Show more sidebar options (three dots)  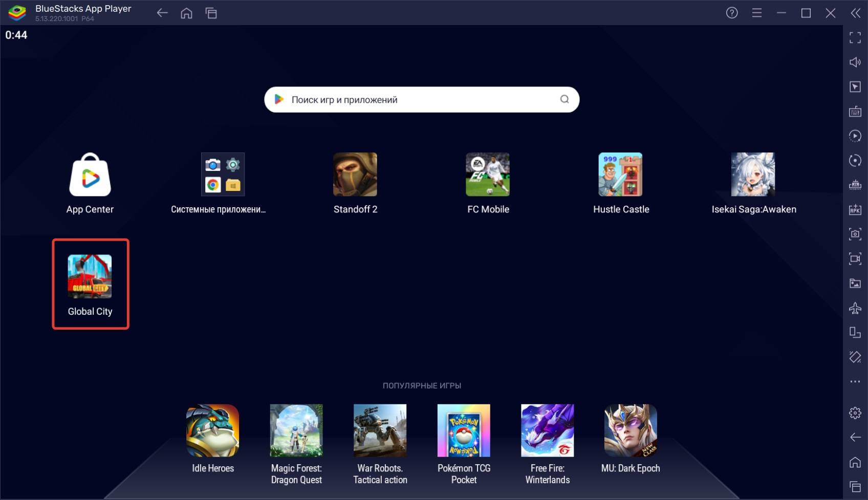tap(855, 381)
